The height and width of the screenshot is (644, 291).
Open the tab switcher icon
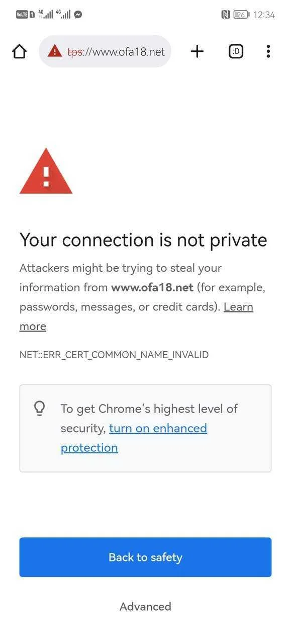click(x=236, y=51)
